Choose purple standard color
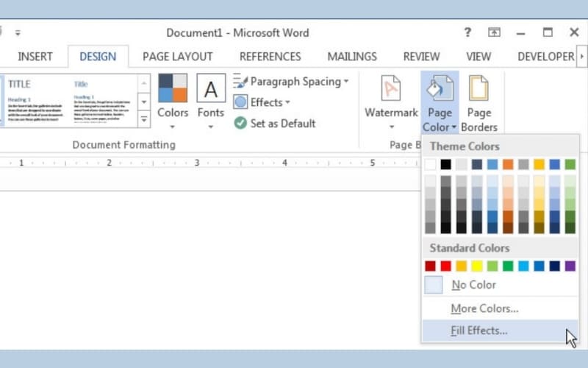 (x=570, y=266)
